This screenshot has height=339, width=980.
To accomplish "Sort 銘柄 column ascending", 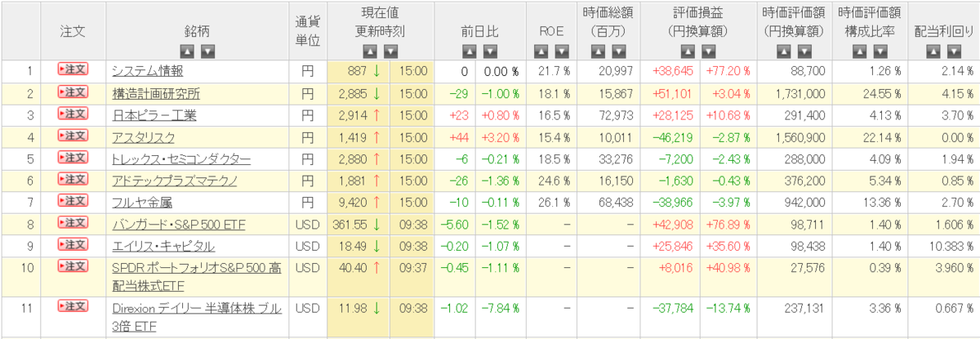I will (187, 51).
